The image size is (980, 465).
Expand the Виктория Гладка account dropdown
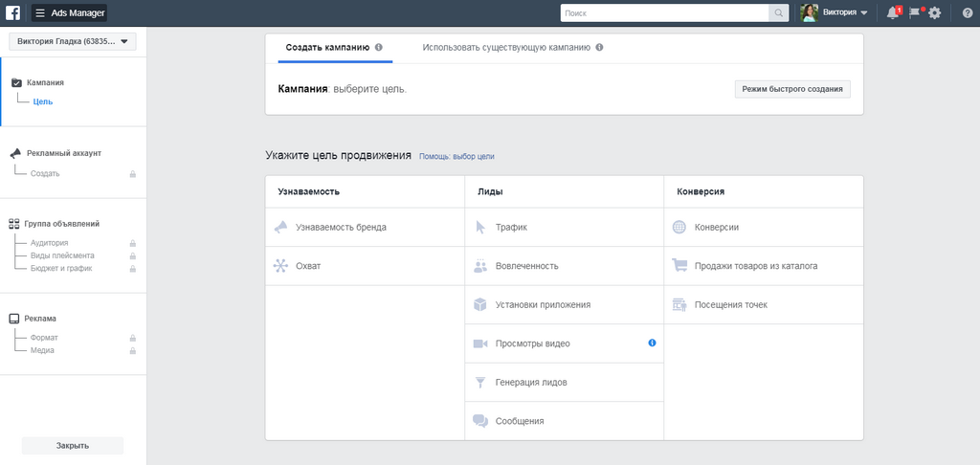pyautogui.click(x=73, y=42)
